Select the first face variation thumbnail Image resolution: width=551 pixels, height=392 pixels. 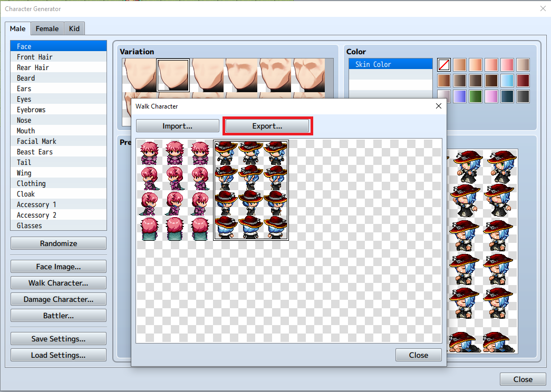click(140, 75)
